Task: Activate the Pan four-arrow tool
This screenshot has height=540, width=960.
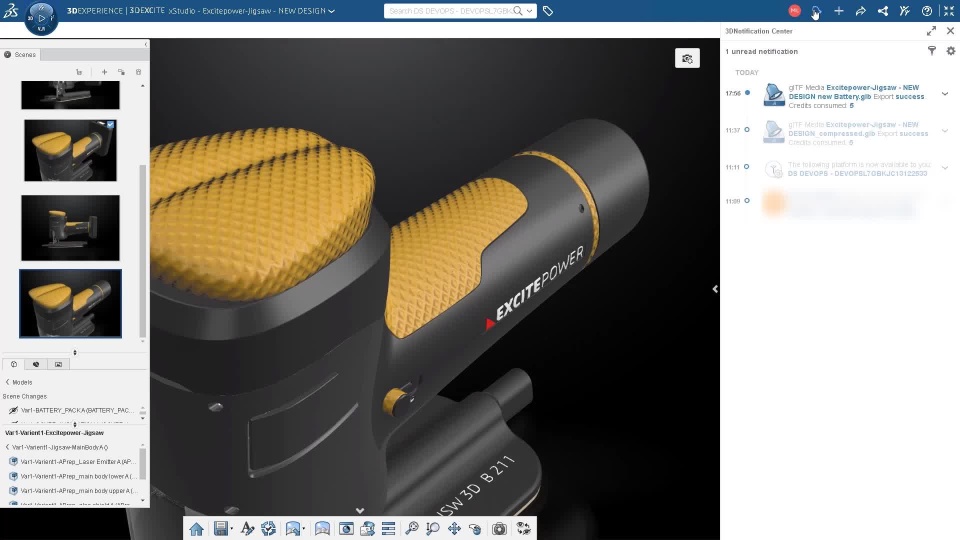Action: click(454, 529)
